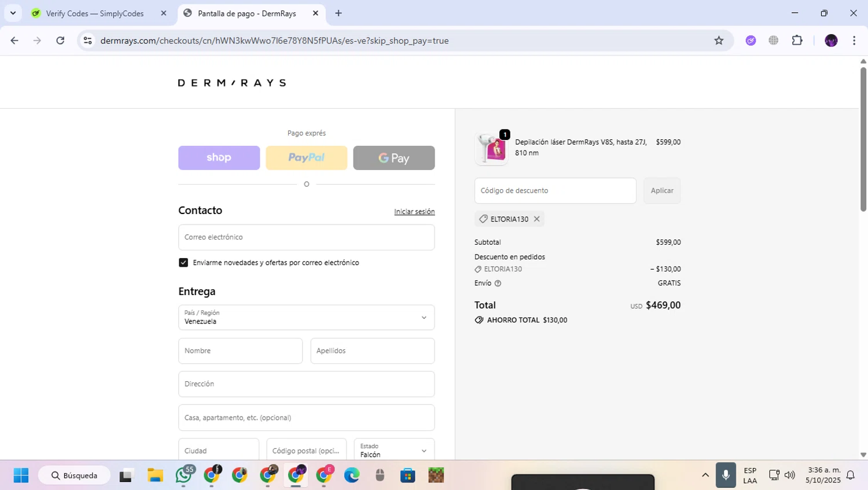View site information icon in address bar
Viewport: 868px width, 490px height.
pyautogui.click(x=87, y=40)
